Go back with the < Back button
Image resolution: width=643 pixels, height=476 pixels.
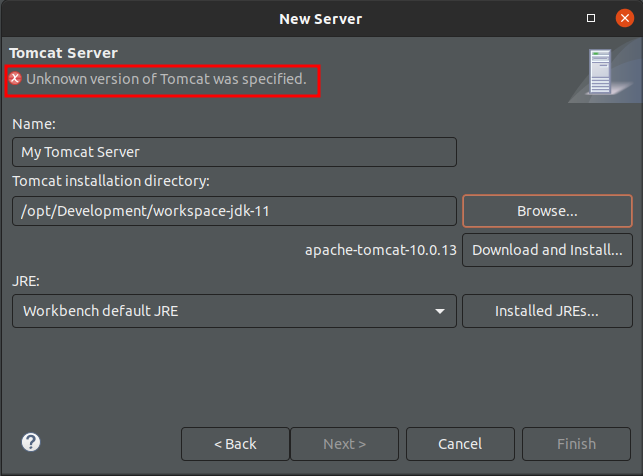pyautogui.click(x=235, y=444)
